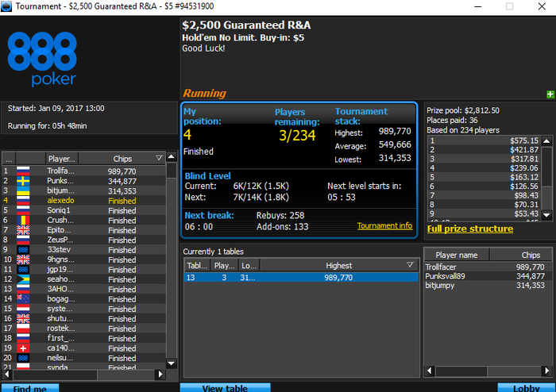Click the 989,770 chips of Trollfa...
This screenshot has width=556, height=392.
point(122,171)
